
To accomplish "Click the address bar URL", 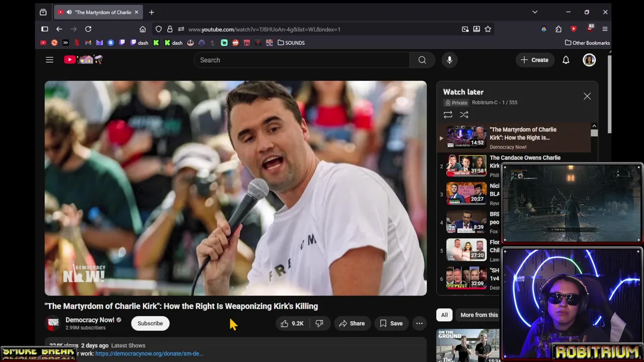I will [264, 29].
